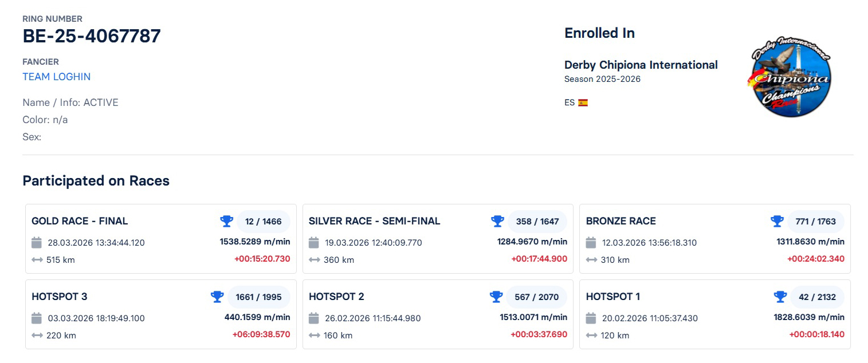Screen dimensions: 868x363
Task: Click the trophy icon on GOLD RACE - FINAL card
Action: tap(227, 220)
